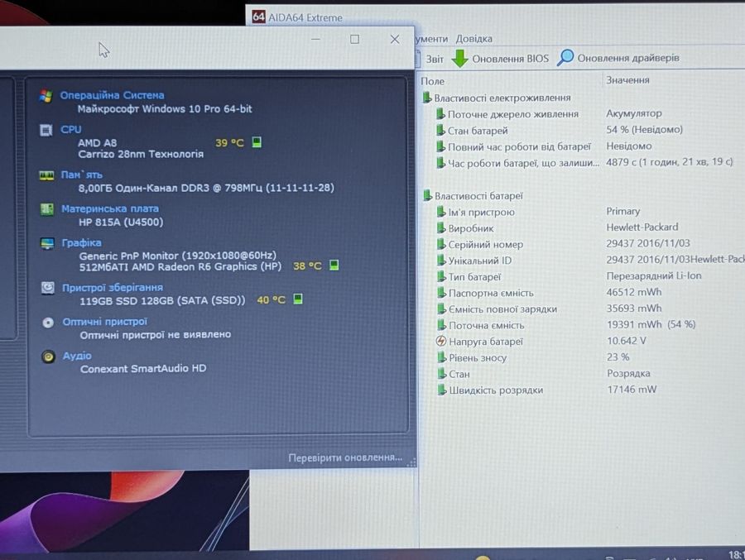Open the Оптичні пристрої section link

click(105, 322)
